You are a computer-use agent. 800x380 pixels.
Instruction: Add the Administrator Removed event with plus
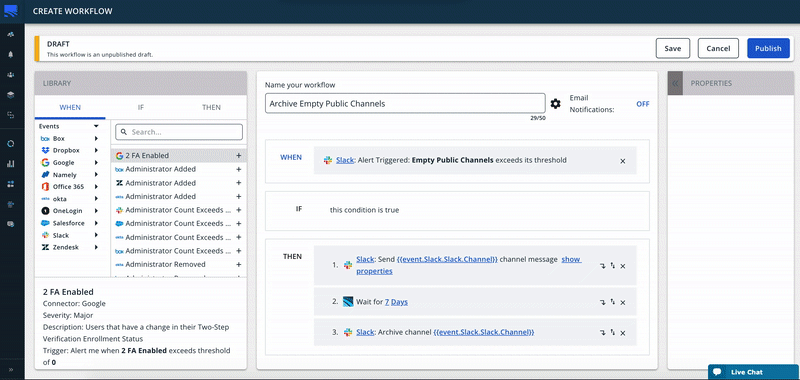click(238, 265)
